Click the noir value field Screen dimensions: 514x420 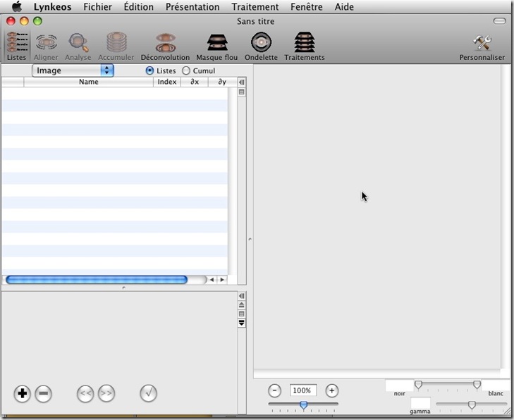(x=399, y=385)
